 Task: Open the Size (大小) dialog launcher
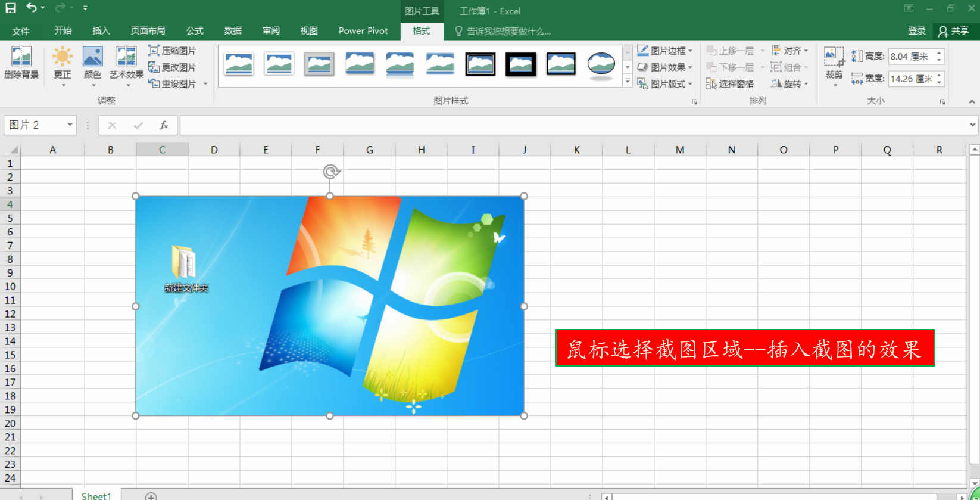[x=942, y=102]
